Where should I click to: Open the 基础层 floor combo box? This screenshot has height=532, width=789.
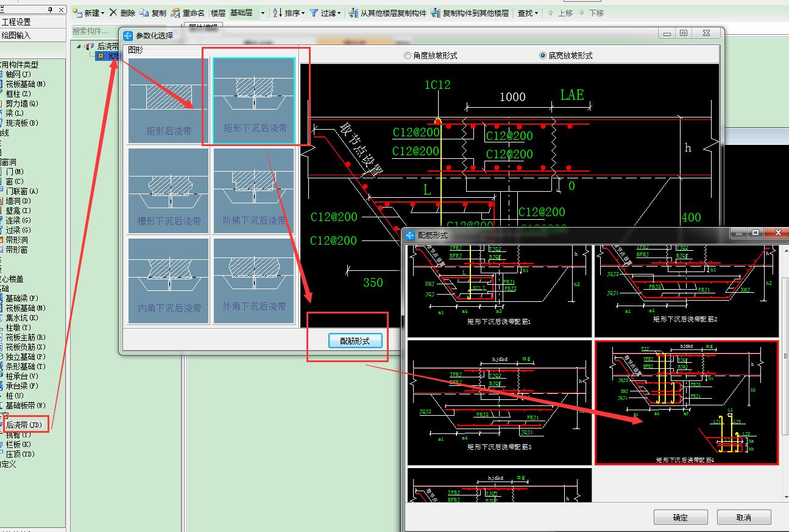[247, 13]
